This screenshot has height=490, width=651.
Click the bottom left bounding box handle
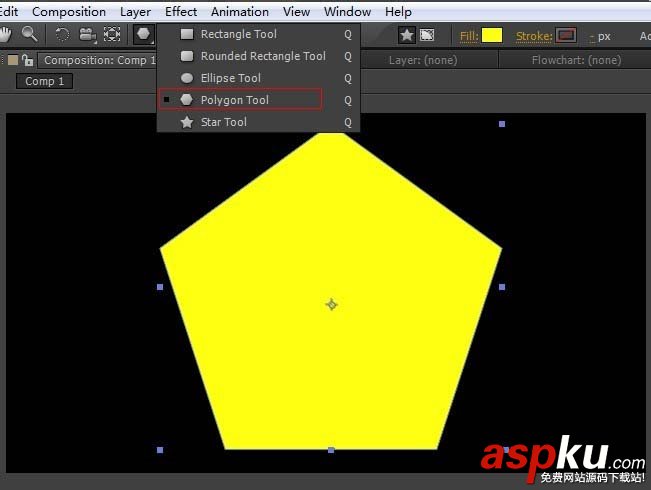(x=160, y=450)
